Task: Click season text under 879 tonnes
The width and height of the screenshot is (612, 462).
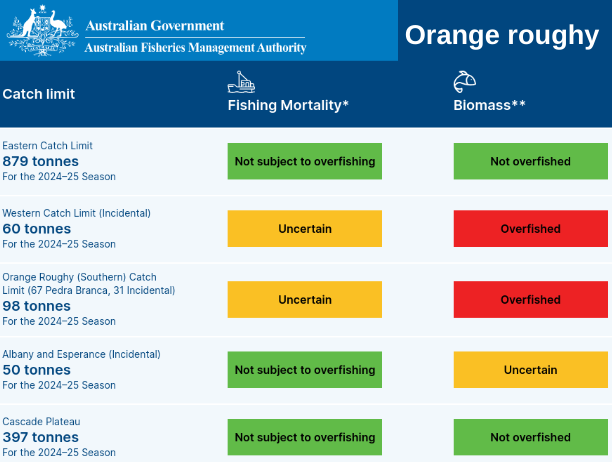Action: 59,176
